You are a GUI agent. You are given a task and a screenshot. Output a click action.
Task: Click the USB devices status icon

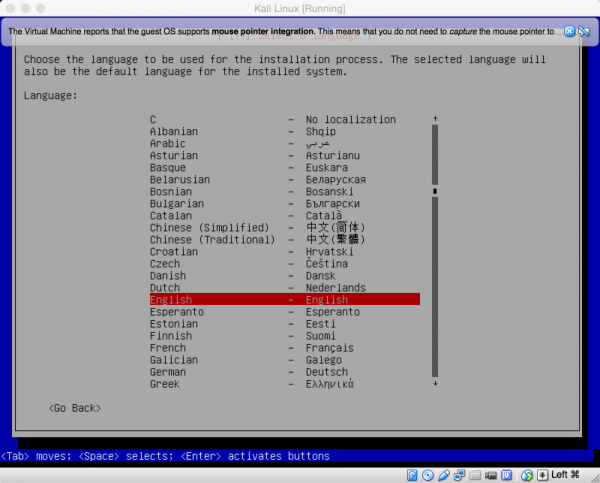point(443,475)
